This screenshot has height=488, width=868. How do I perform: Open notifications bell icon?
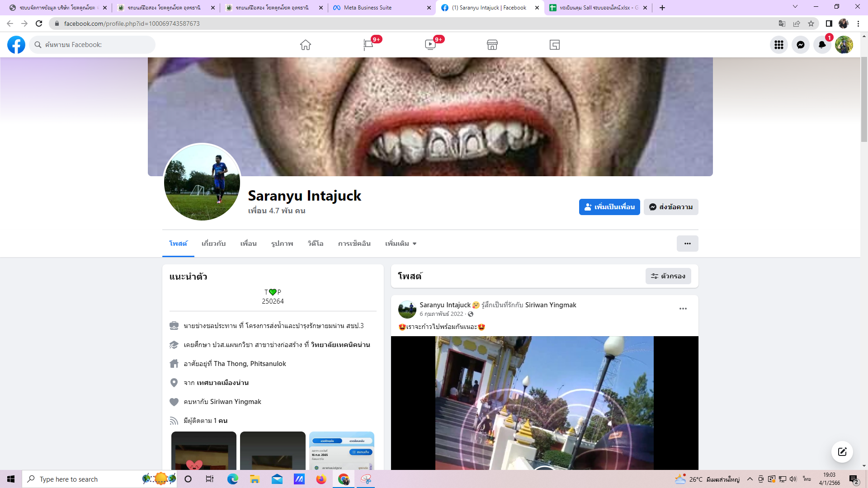[x=822, y=45]
